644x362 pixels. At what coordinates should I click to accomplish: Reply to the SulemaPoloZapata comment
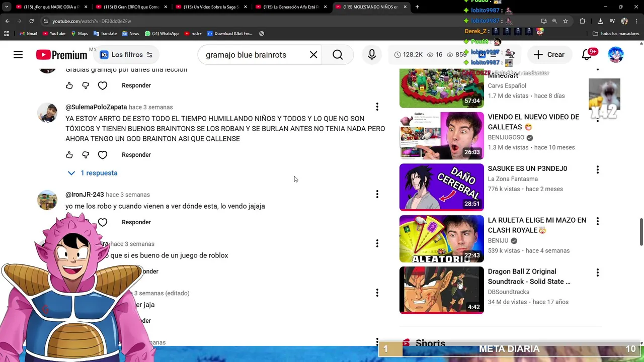(x=136, y=155)
